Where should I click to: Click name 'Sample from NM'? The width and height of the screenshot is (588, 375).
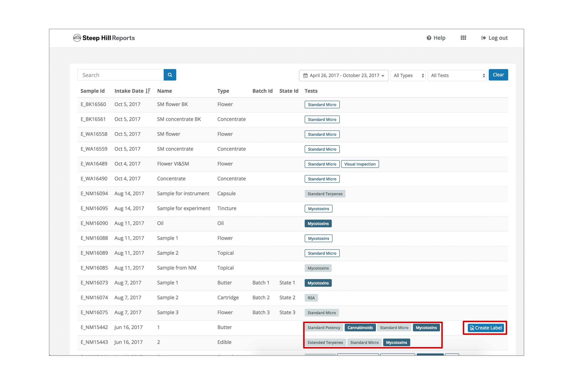[x=177, y=268]
